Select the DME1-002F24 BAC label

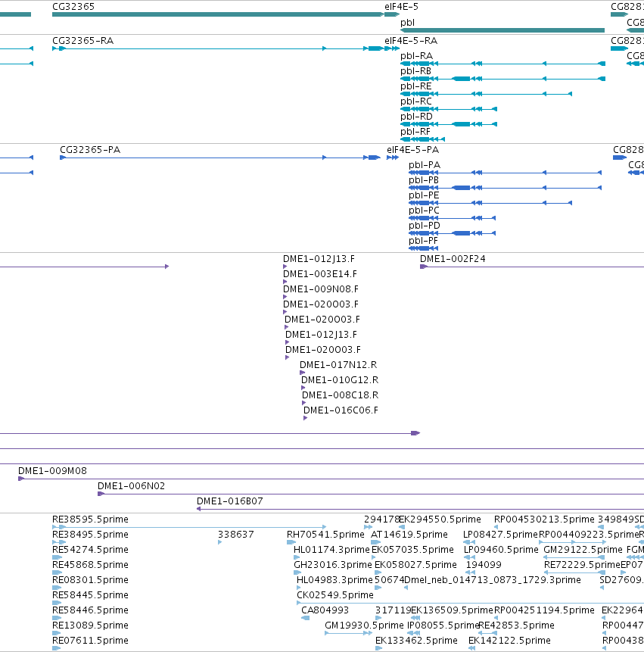click(x=453, y=259)
